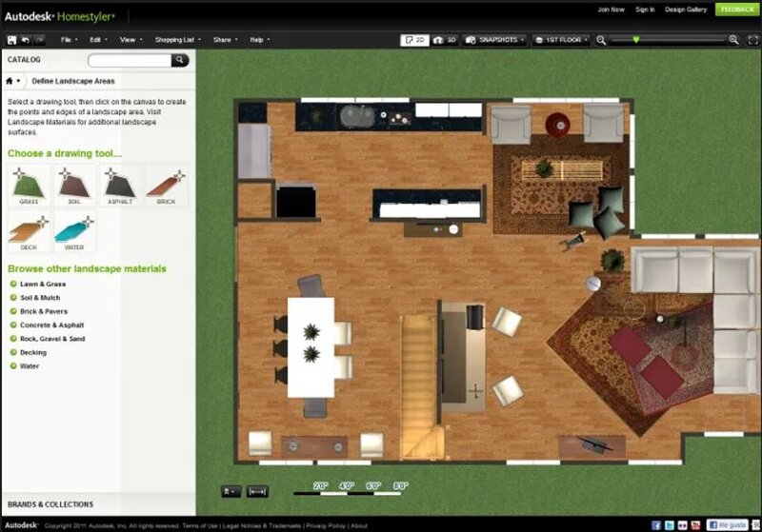Choose the Asphalt drawing tool
The height and width of the screenshot is (532, 762).
pos(120,185)
